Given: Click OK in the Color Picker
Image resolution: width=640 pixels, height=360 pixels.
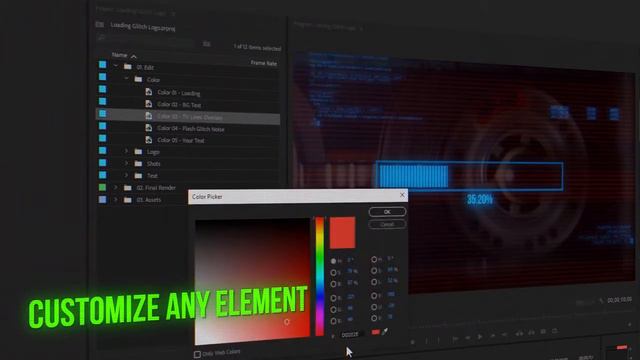Looking at the screenshot, I should tap(387, 212).
